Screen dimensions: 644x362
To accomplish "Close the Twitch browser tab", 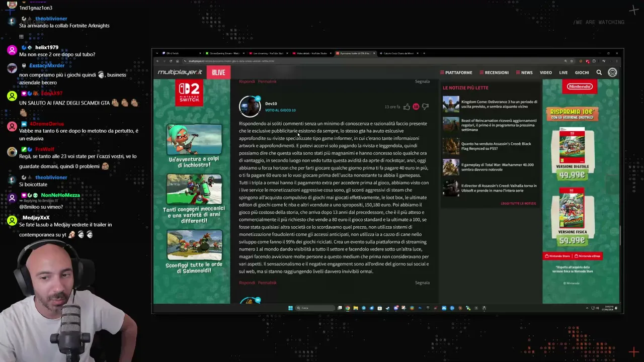I will [201, 53].
